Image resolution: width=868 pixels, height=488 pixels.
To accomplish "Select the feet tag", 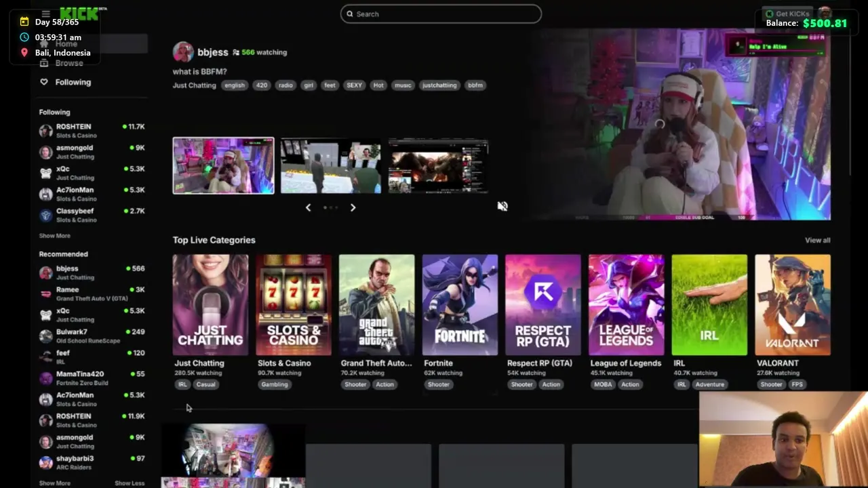I will pyautogui.click(x=330, y=85).
